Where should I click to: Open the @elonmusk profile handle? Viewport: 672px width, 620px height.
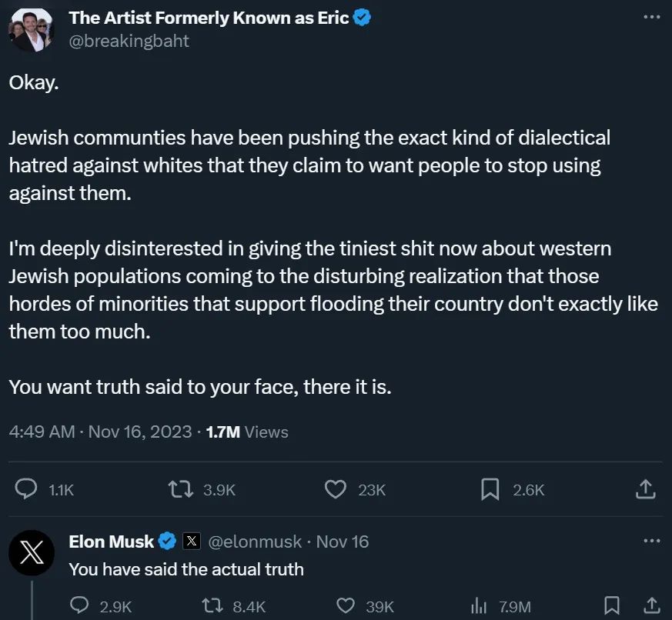point(254,542)
